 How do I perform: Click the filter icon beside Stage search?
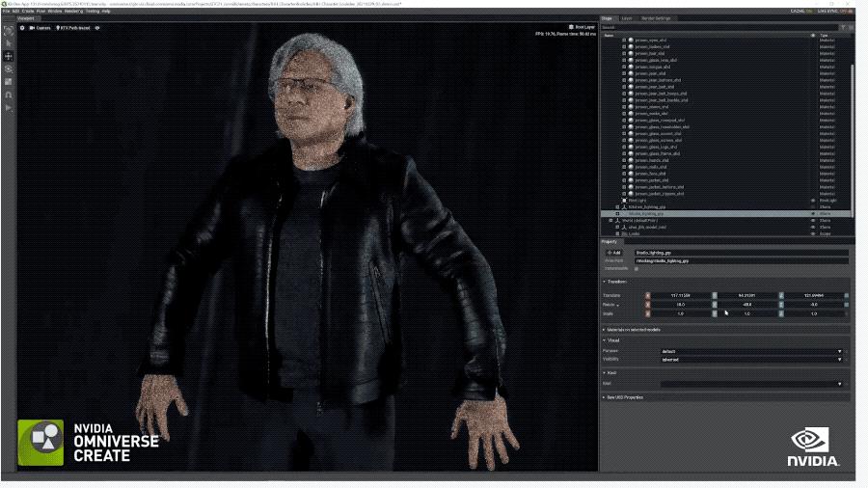[x=844, y=27]
